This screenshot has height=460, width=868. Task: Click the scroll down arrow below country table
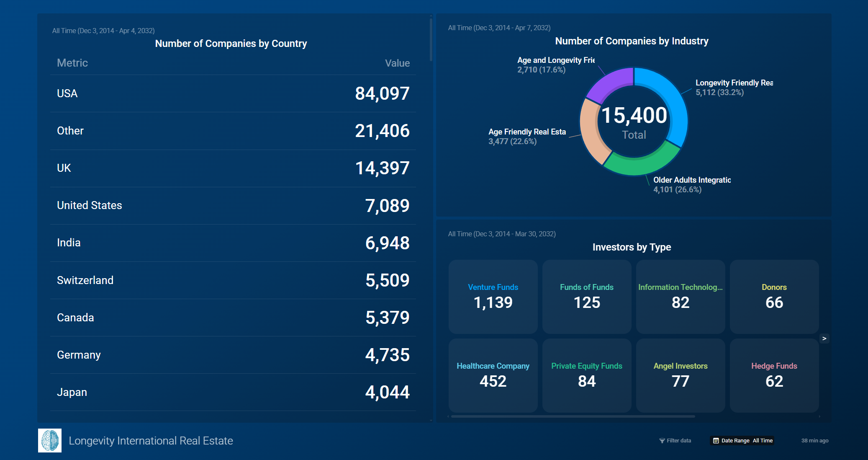[431, 420]
